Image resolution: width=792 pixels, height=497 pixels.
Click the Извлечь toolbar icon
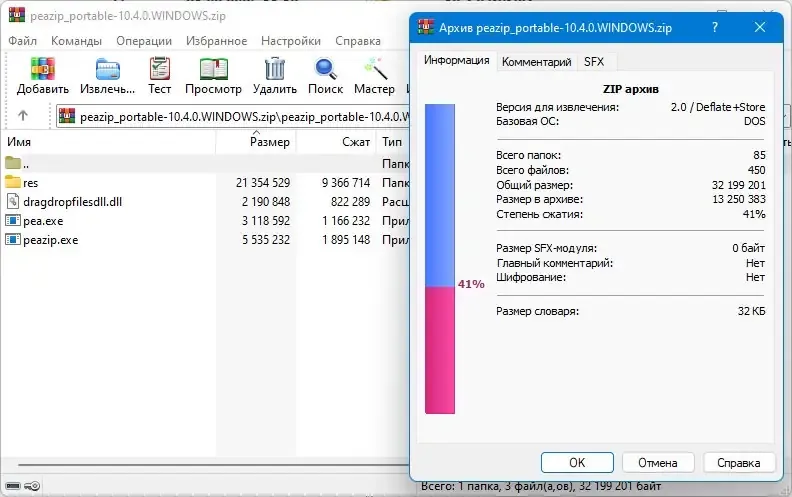tap(108, 69)
